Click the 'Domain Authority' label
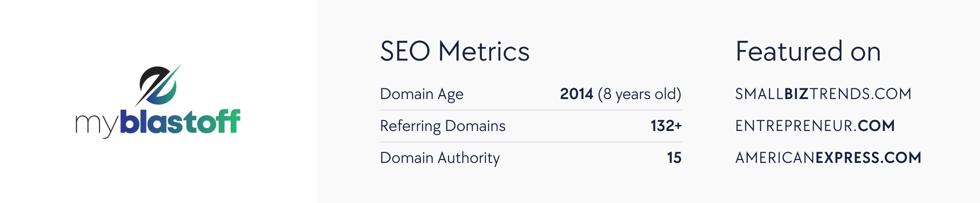The image size is (980, 203). 440,158
